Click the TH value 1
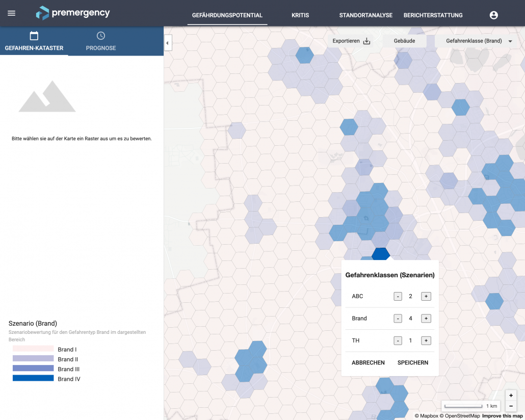The width and height of the screenshot is (525, 420). coord(410,340)
